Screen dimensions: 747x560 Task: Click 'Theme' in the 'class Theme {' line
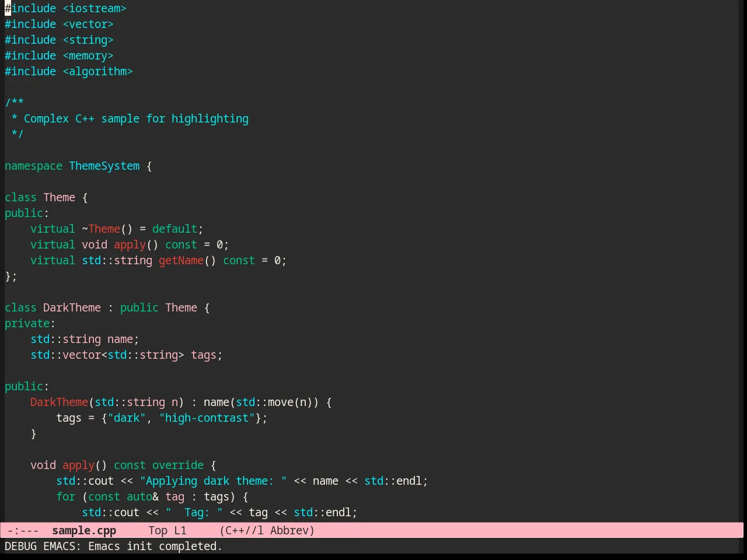click(59, 197)
